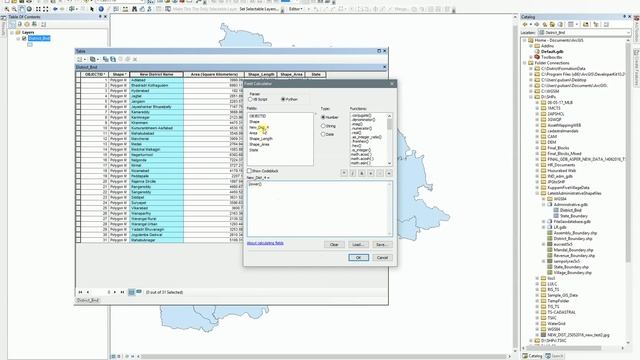Click Delete Selected icon in Table toolbar
The image size is (640, 360).
click(135, 59)
